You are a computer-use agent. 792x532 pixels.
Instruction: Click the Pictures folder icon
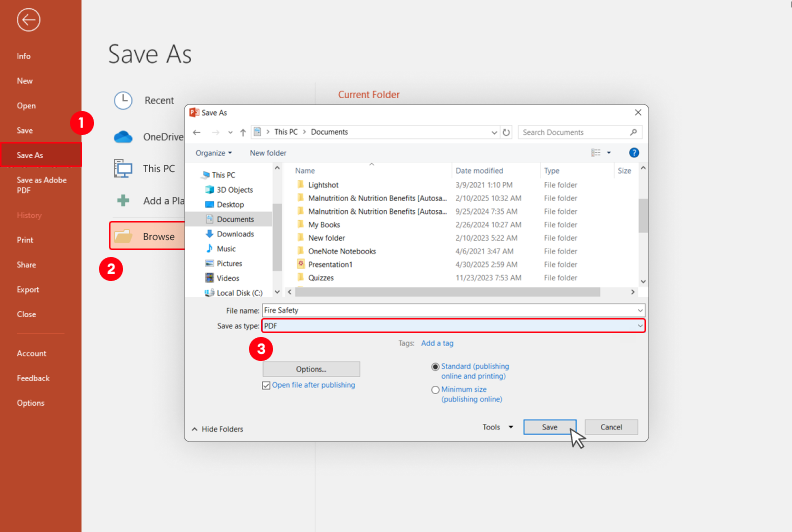209,263
